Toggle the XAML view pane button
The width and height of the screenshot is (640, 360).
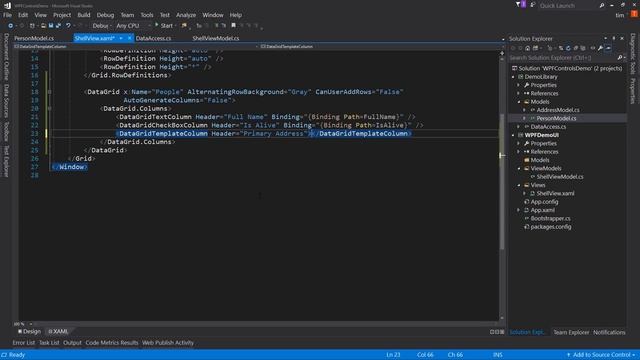pyautogui.click(x=58, y=331)
